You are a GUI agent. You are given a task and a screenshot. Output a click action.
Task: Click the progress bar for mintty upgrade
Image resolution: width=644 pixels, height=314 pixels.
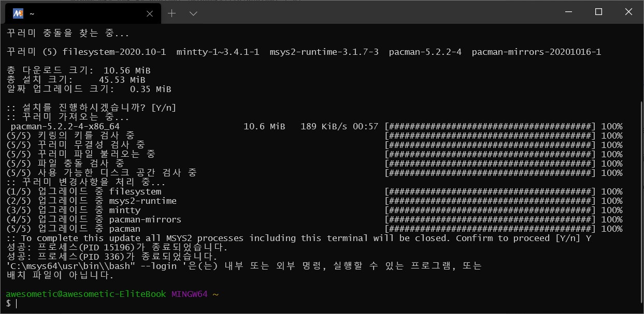[490, 210]
